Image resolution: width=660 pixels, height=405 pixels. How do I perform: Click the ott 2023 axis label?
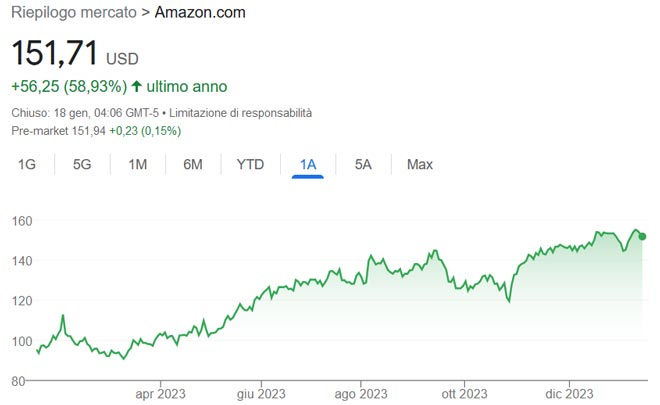(x=463, y=393)
